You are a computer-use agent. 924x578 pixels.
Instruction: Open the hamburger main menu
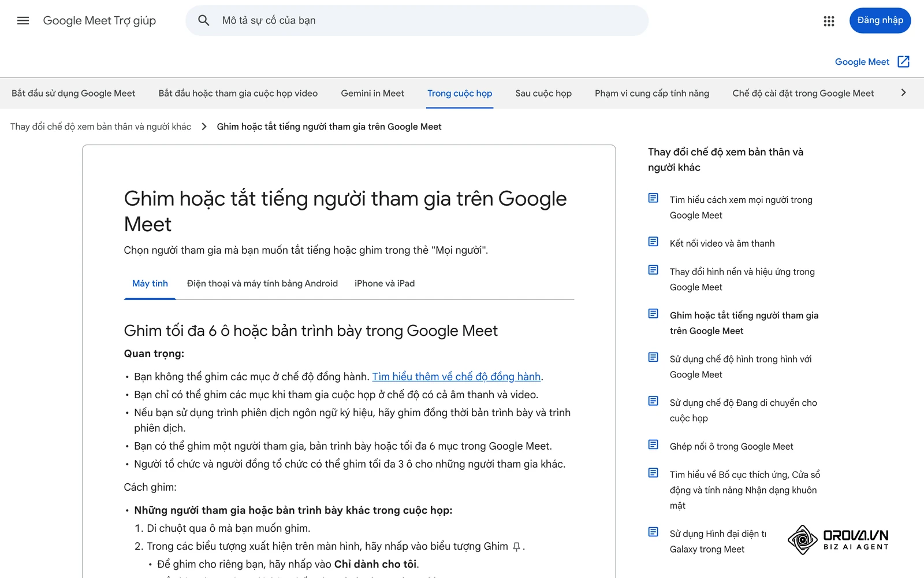[x=23, y=21]
